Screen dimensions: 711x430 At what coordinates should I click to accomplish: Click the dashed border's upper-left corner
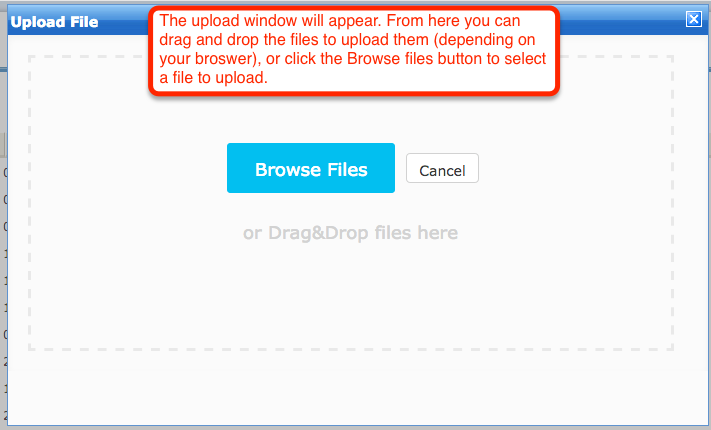(30, 57)
